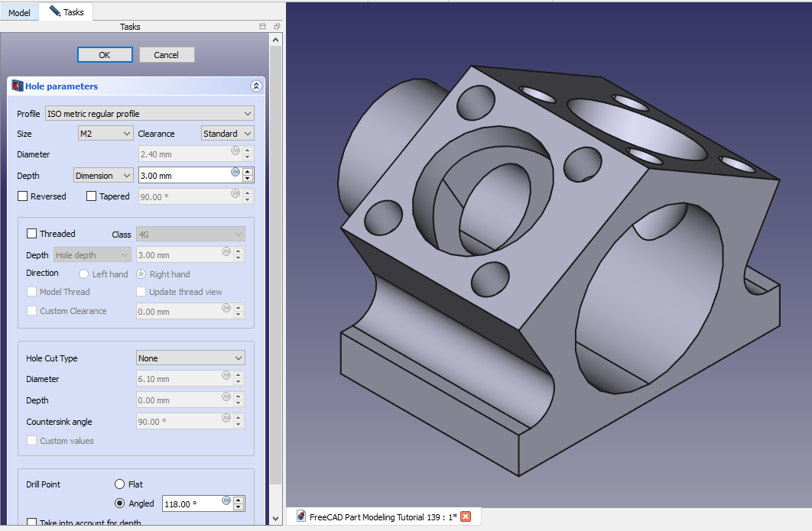Float the Tasks panel using the undock icon

pyautogui.click(x=277, y=27)
